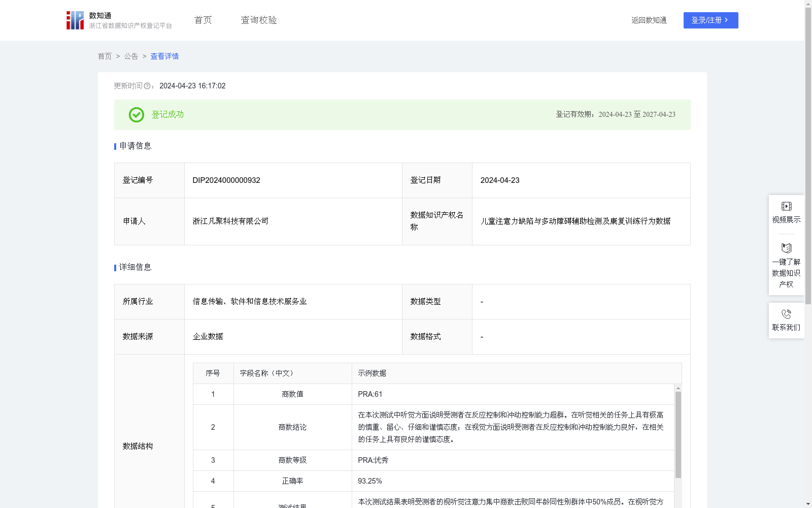Click 查看详情 in the breadcrumb

(164, 56)
